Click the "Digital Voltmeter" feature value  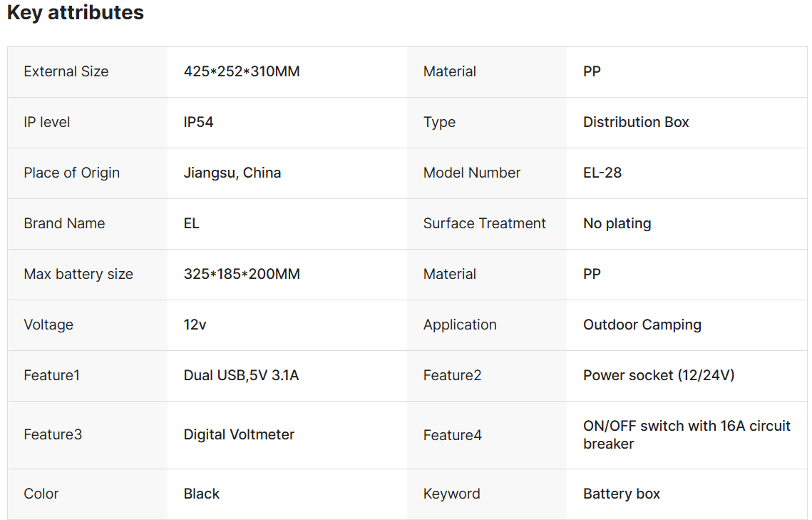tap(239, 434)
